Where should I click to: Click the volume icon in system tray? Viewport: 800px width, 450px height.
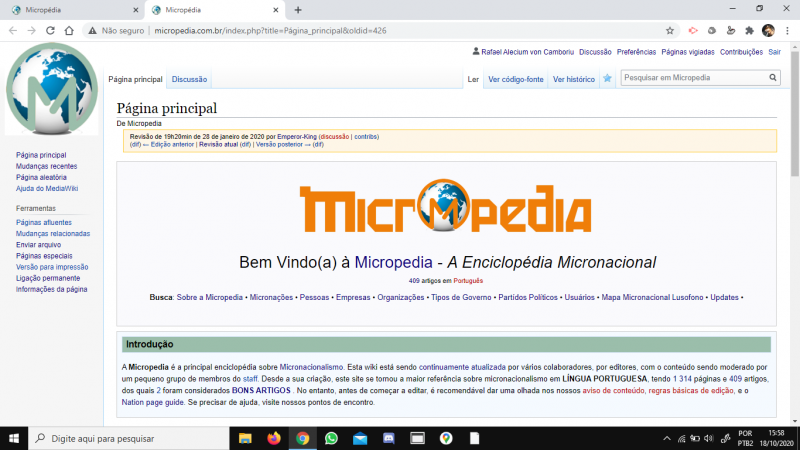tap(709, 438)
